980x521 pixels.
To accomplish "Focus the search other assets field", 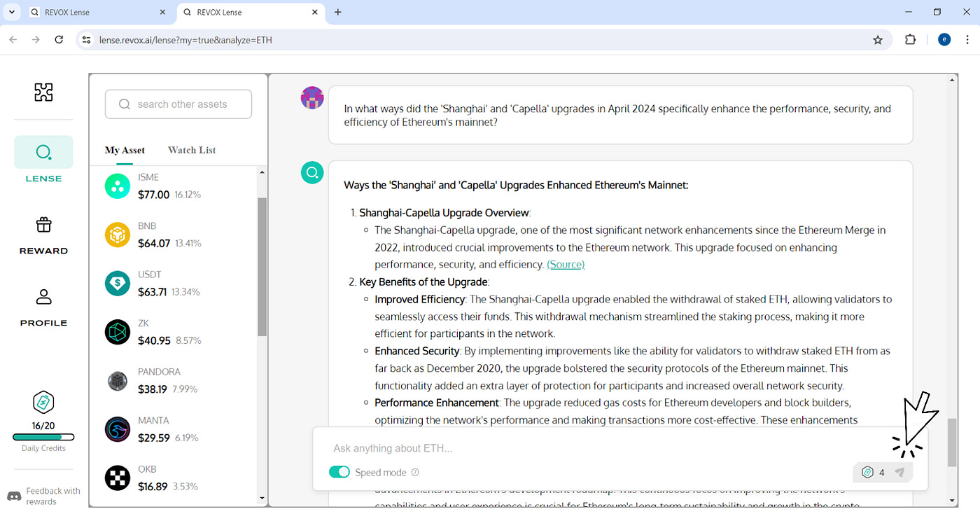I will [x=178, y=104].
